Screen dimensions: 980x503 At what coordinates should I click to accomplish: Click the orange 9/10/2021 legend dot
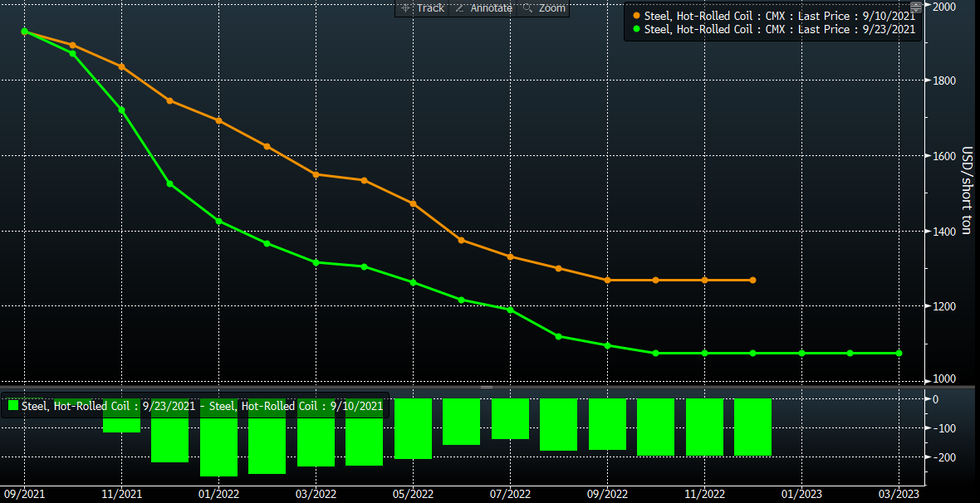pos(636,16)
